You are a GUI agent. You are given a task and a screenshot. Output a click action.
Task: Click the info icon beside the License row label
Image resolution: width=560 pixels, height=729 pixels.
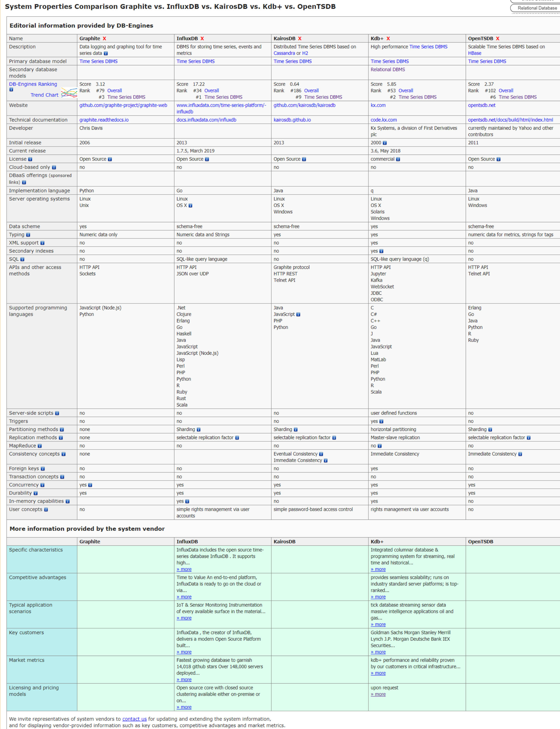pyautogui.click(x=30, y=159)
